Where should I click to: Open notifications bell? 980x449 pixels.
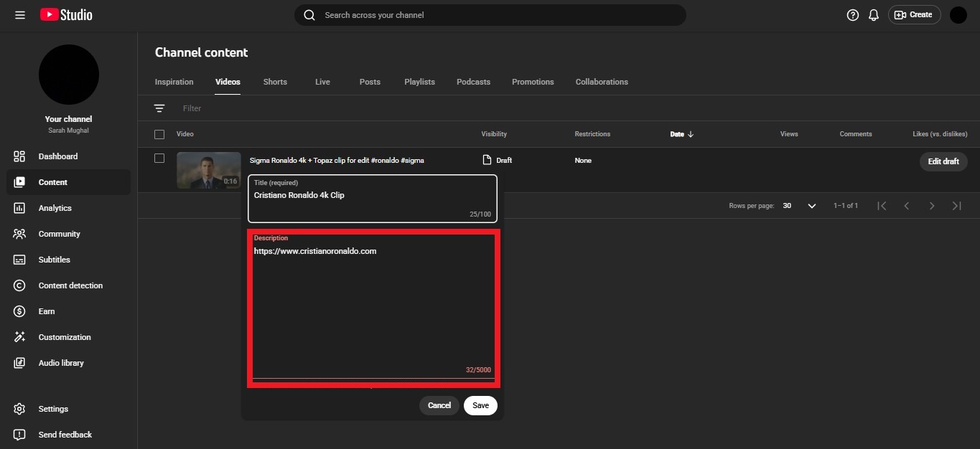(x=873, y=14)
